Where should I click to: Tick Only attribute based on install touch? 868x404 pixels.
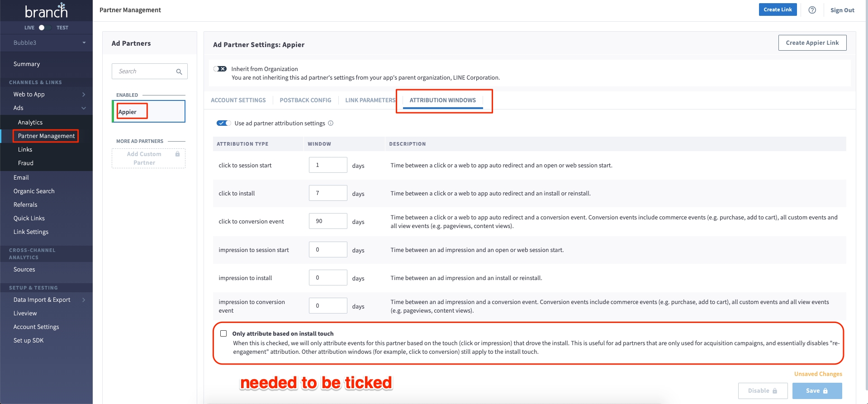[223, 333]
